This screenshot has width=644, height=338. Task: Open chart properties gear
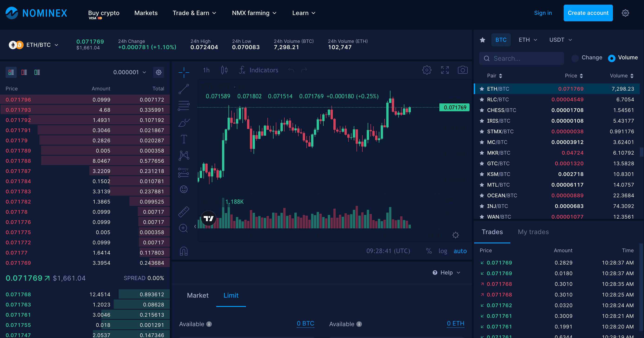[427, 70]
